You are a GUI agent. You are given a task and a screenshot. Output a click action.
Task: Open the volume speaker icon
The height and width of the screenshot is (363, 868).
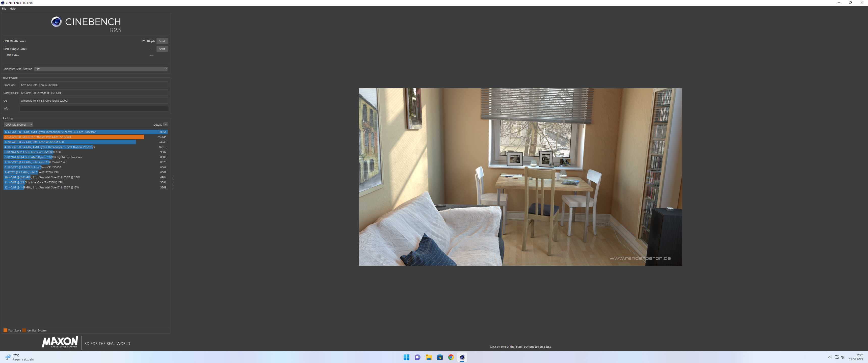pos(843,357)
